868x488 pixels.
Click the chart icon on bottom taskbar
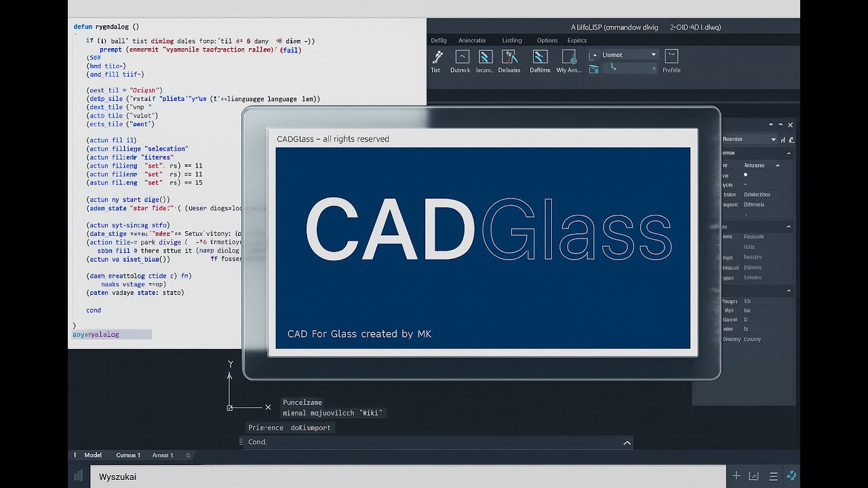[755, 476]
